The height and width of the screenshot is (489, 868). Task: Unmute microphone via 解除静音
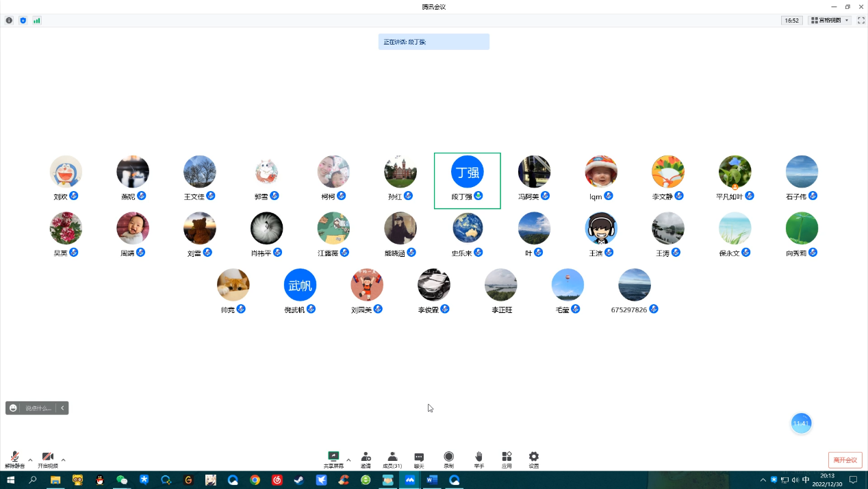(x=14, y=459)
